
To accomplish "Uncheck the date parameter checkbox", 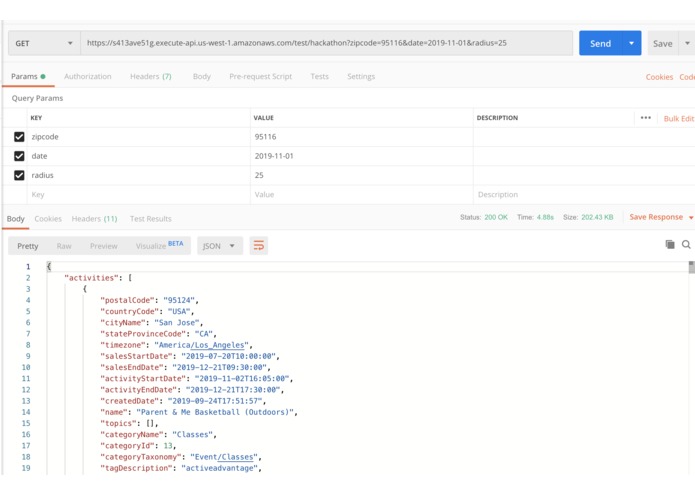I will 19,156.
